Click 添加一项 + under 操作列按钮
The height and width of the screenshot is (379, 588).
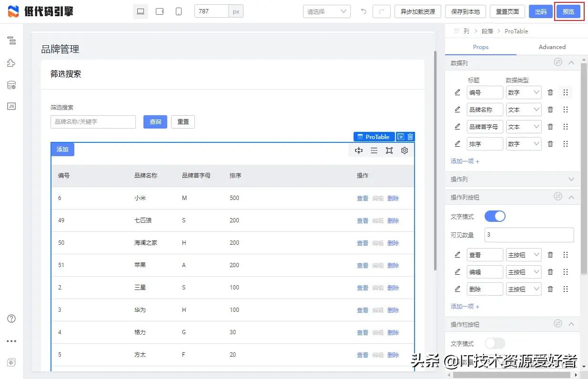[465, 307]
